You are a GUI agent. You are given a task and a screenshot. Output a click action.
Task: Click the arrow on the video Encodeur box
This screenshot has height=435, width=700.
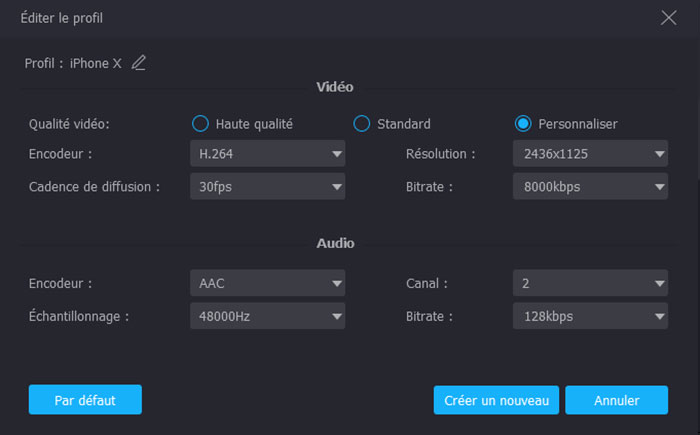[x=336, y=155]
